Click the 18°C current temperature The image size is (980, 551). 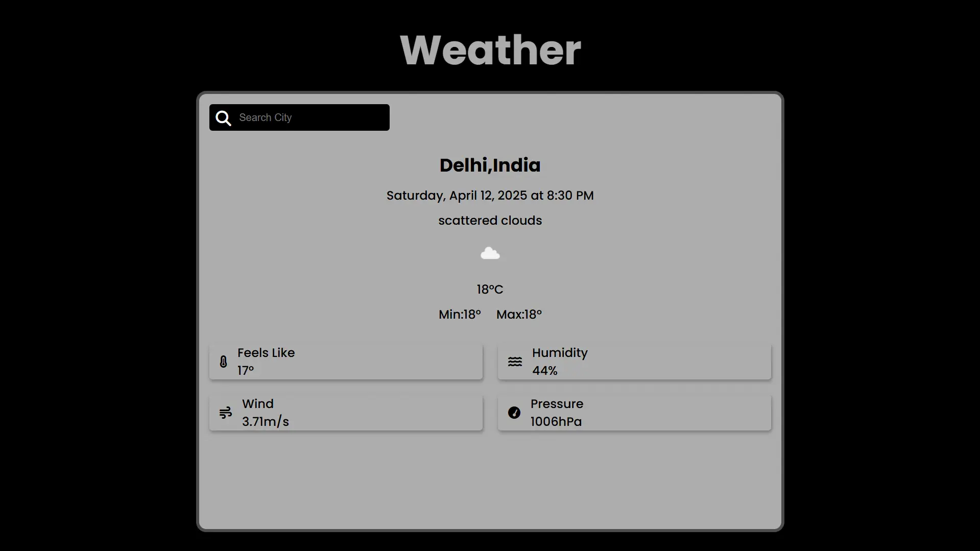point(490,290)
